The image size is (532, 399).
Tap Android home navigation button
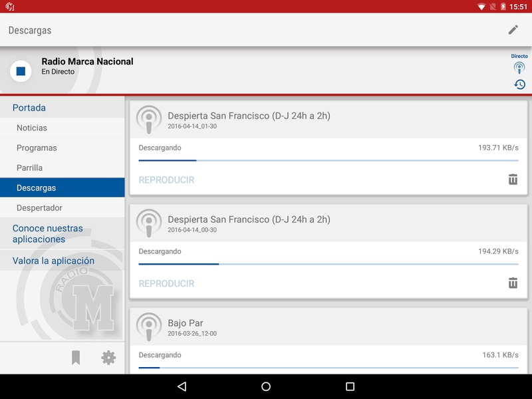pos(266,386)
